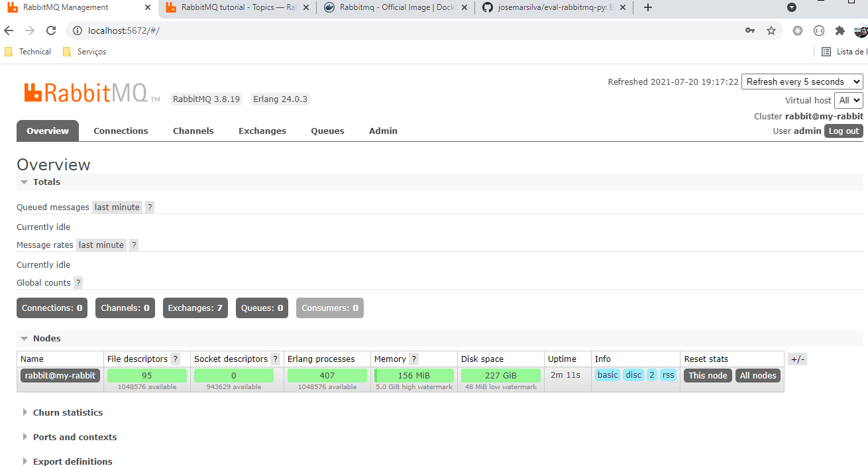Click the Queues: 0 count button
This screenshot has width=868, height=468.
(262, 308)
